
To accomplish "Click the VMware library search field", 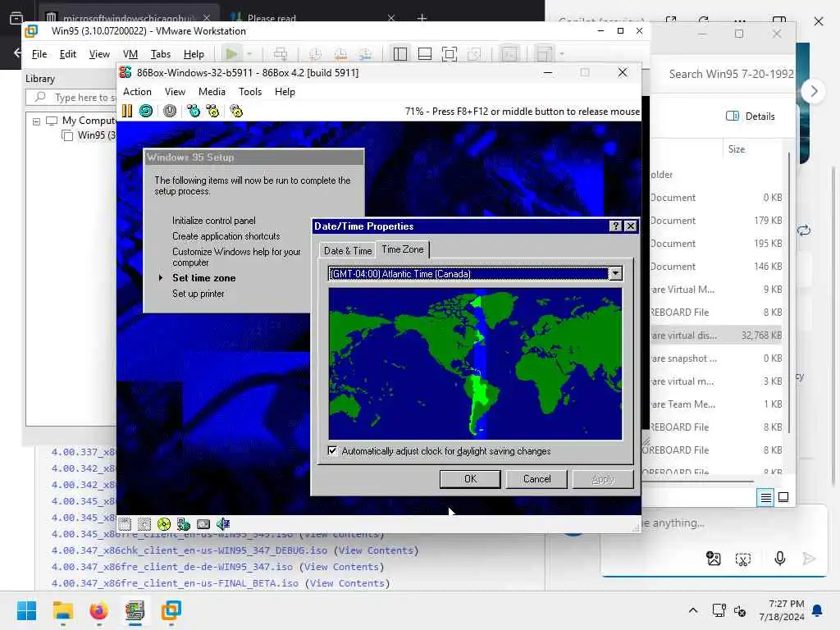I will (72, 98).
